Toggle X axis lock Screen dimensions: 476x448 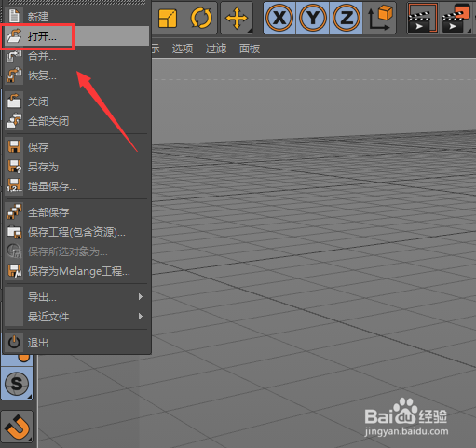(x=279, y=18)
